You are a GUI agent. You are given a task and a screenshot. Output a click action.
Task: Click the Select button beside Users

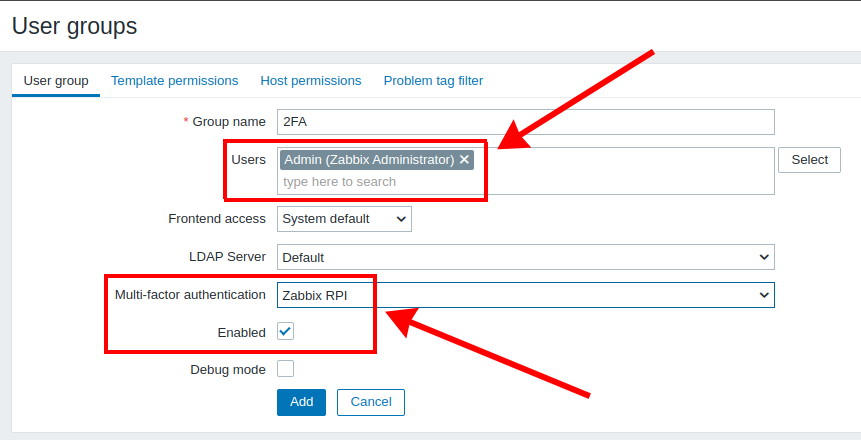809,160
